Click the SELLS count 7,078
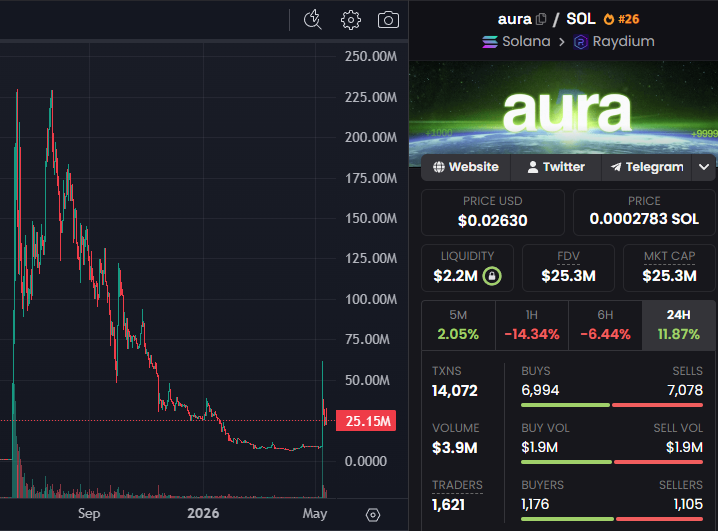Viewport: 718px width, 531px height. point(685,390)
